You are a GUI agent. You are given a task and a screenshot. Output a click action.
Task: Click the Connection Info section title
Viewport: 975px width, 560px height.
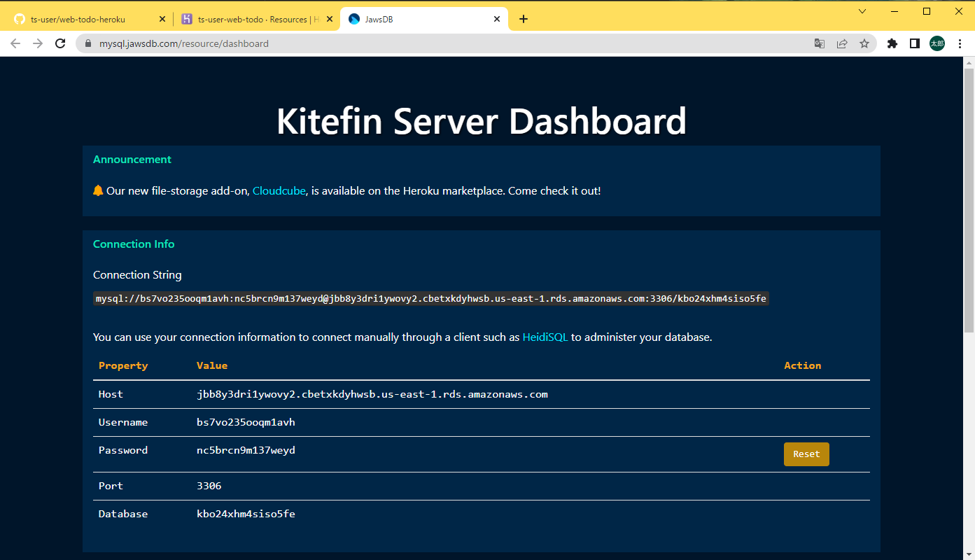[134, 244]
